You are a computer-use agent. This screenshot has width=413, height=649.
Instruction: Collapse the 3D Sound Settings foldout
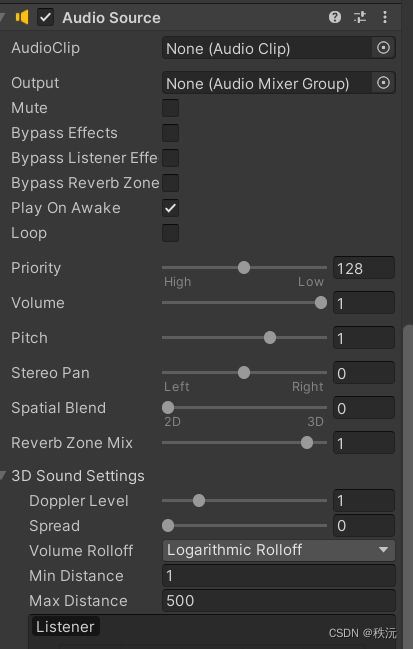(3, 476)
